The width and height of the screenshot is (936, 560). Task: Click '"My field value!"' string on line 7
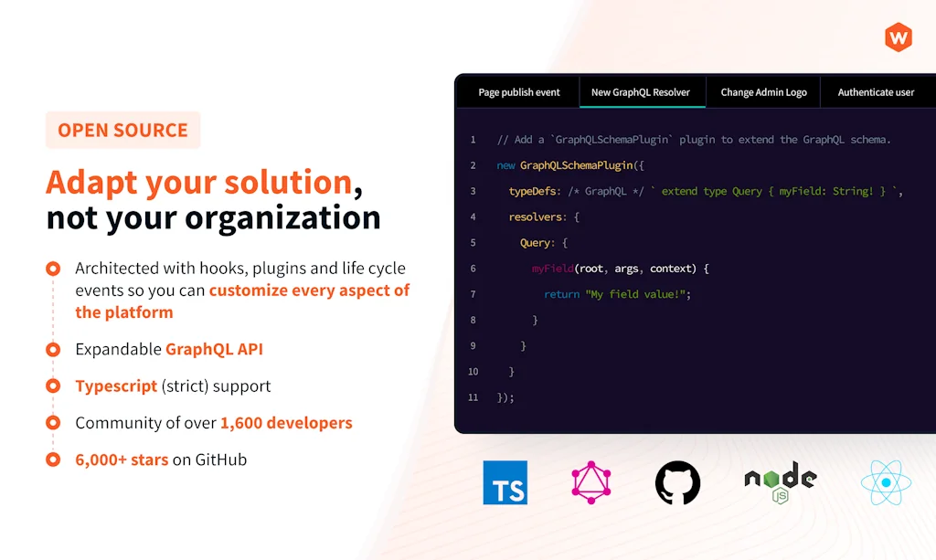(635, 294)
